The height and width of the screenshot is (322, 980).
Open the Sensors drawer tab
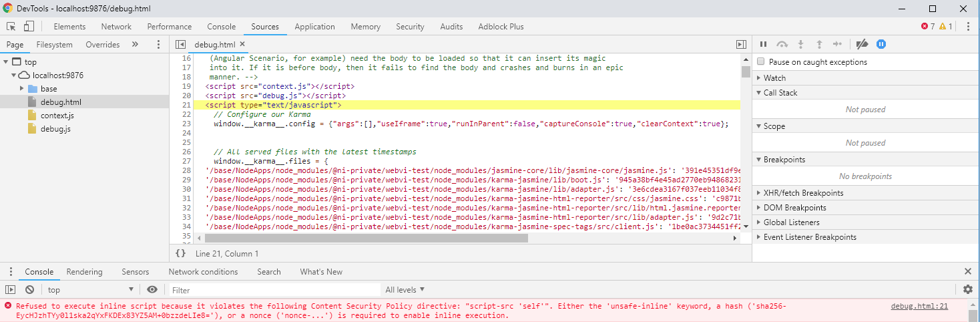(136, 272)
